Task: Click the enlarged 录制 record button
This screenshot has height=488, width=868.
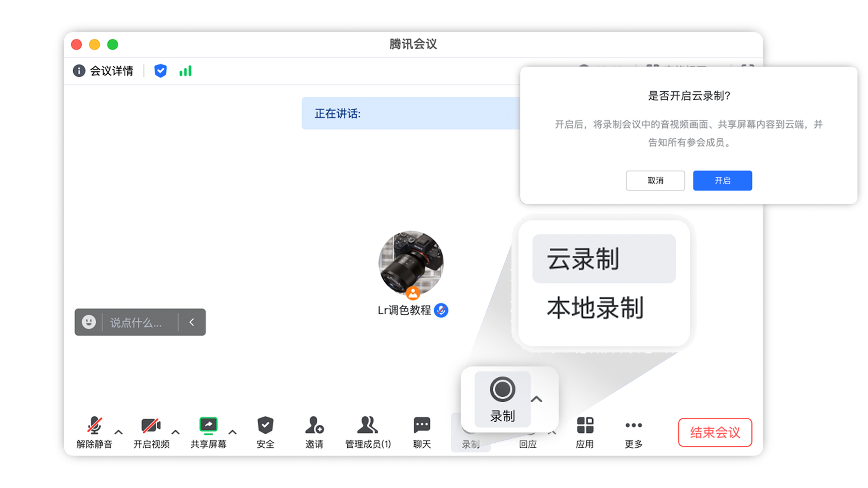Action: tap(502, 399)
